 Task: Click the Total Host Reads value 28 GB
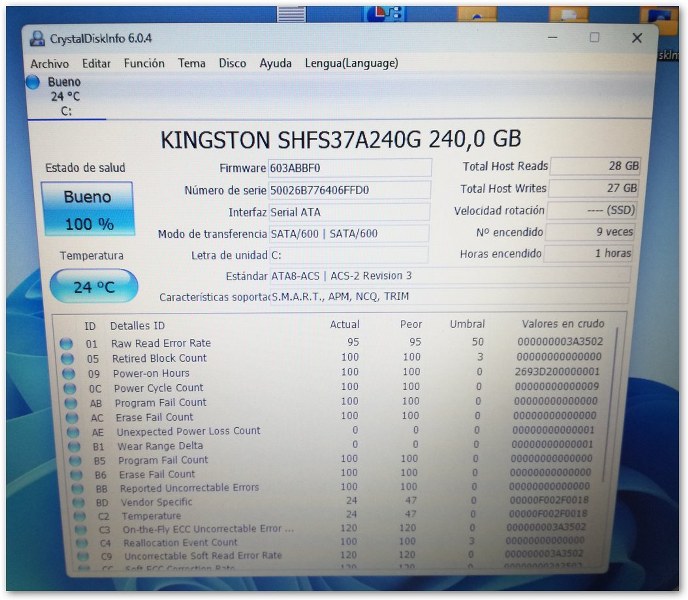[x=595, y=166]
